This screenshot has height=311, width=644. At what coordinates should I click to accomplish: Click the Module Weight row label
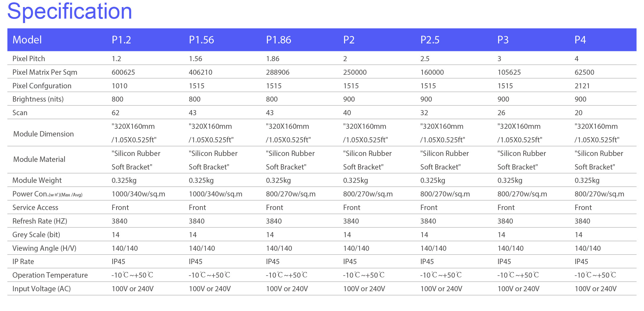tap(37, 180)
